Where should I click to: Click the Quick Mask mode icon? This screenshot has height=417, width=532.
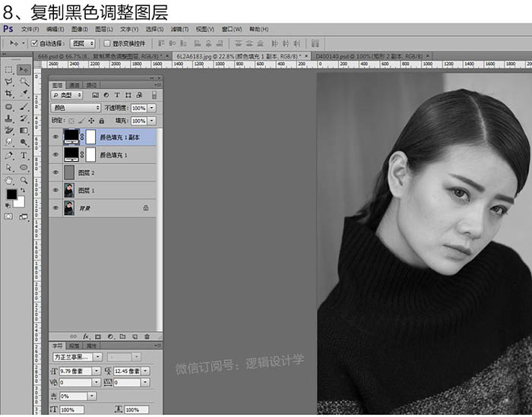pos(8,216)
